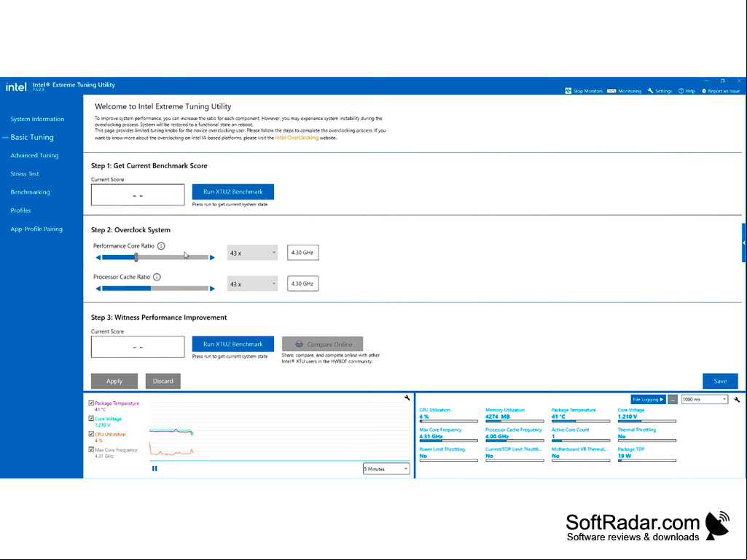Follow the Intel Overclocking link
This screenshot has height=560, width=747.
tap(297, 138)
